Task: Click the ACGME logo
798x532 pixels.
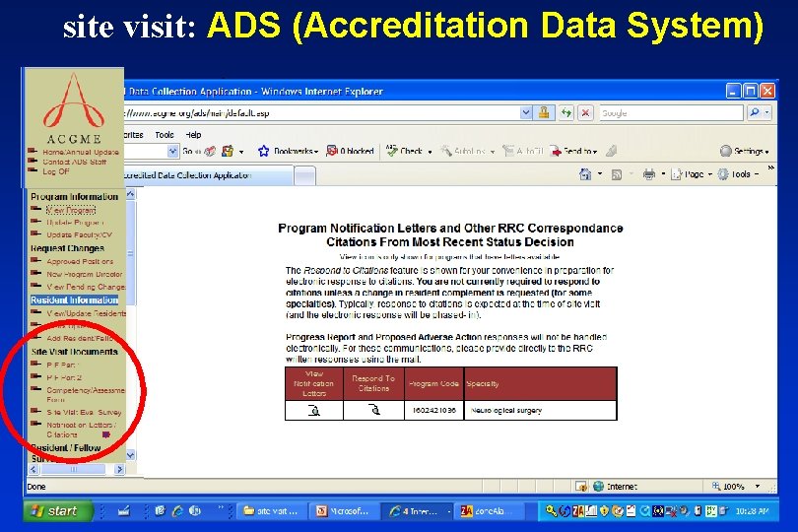Action: point(74,108)
